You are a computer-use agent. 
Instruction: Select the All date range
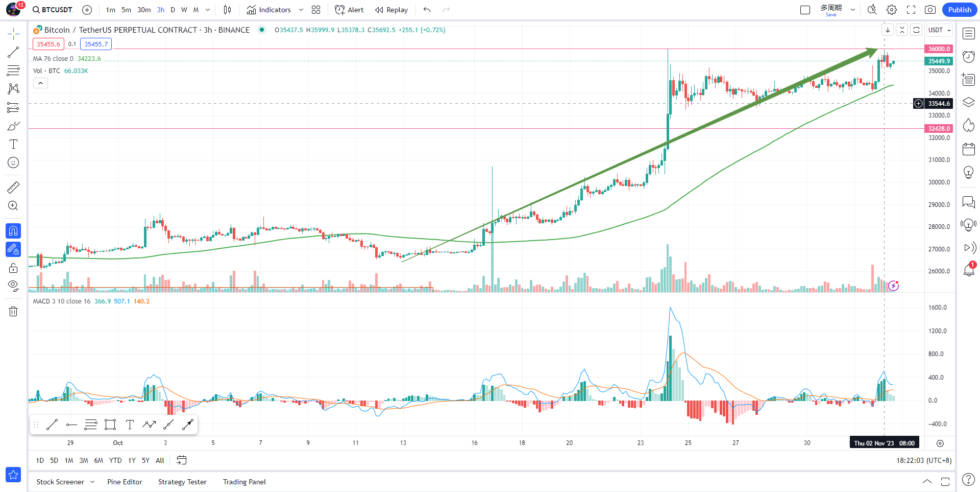(x=160, y=460)
